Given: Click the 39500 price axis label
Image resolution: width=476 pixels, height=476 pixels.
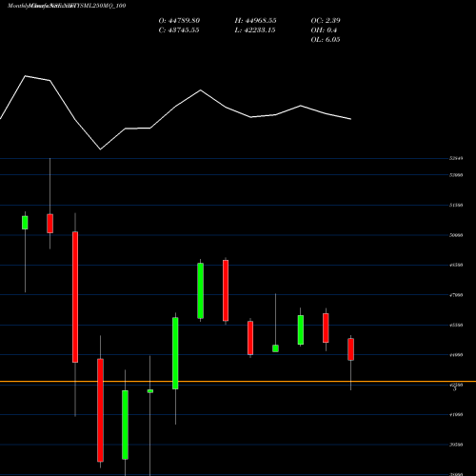Looking at the screenshot, I should point(456,445).
